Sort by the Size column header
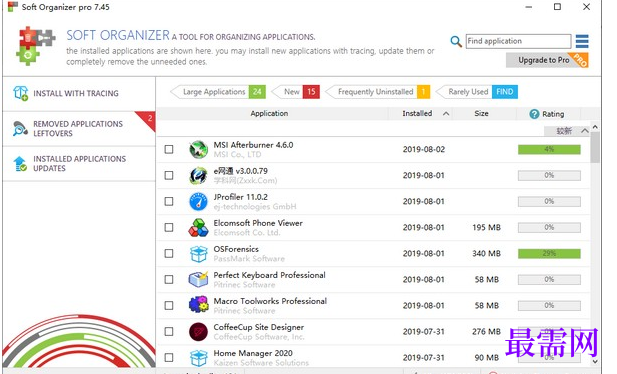The image size is (617, 374). (x=481, y=113)
